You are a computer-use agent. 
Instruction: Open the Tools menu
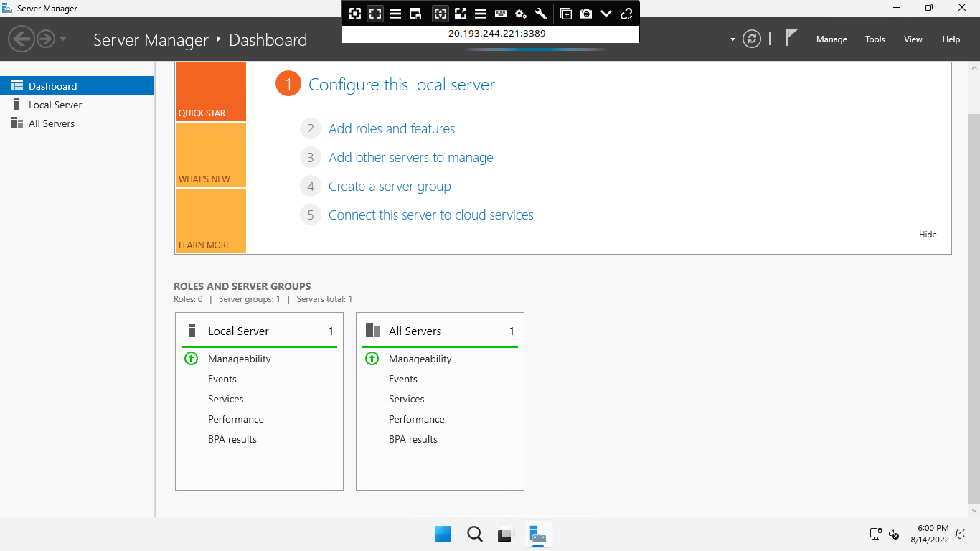pyautogui.click(x=875, y=39)
